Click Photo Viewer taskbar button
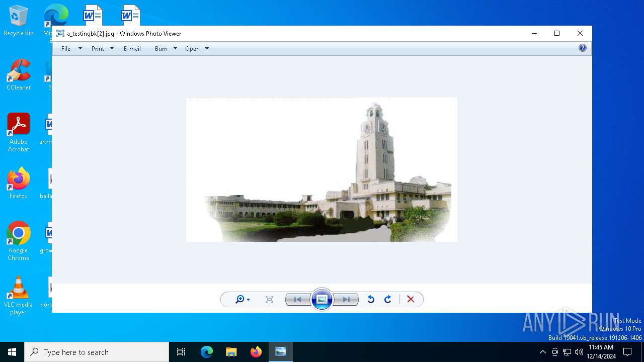 point(281,352)
